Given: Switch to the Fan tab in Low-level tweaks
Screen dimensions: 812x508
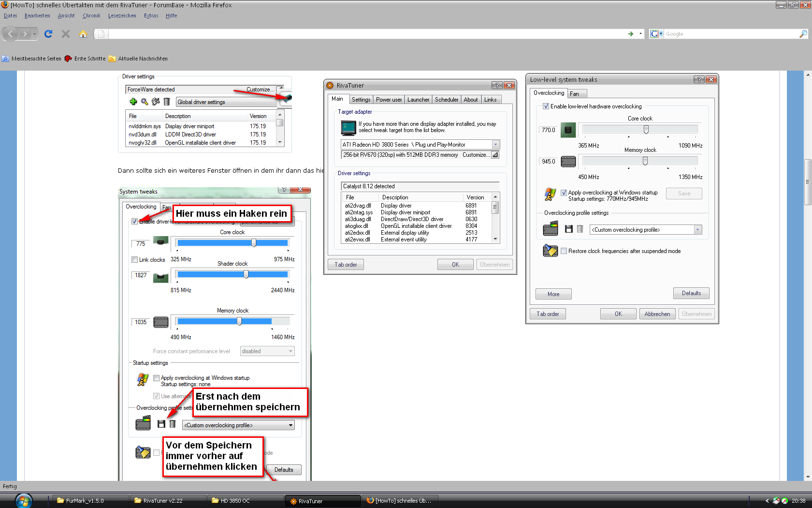Looking at the screenshot, I should click(577, 94).
